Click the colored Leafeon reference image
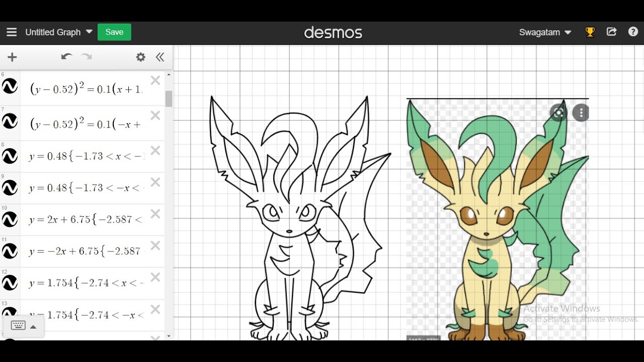The height and width of the screenshot is (362, 644). (497, 220)
